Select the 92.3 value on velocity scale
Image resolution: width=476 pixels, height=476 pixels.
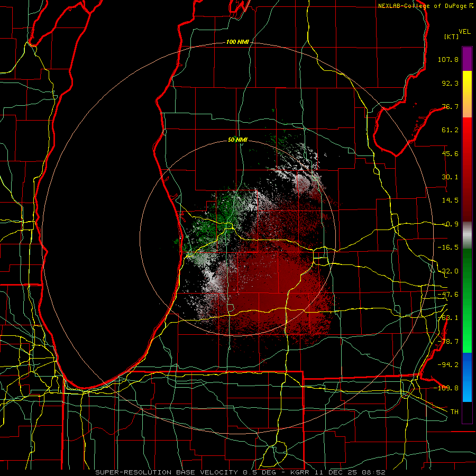click(450, 83)
